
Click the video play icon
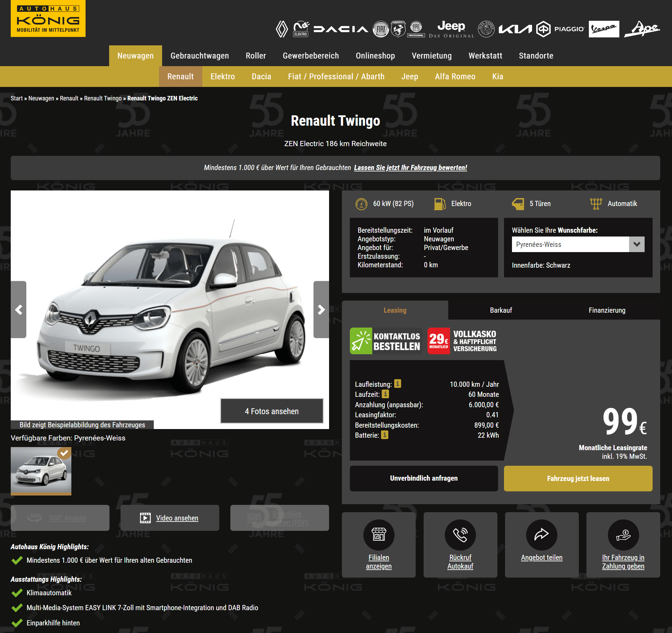click(145, 518)
